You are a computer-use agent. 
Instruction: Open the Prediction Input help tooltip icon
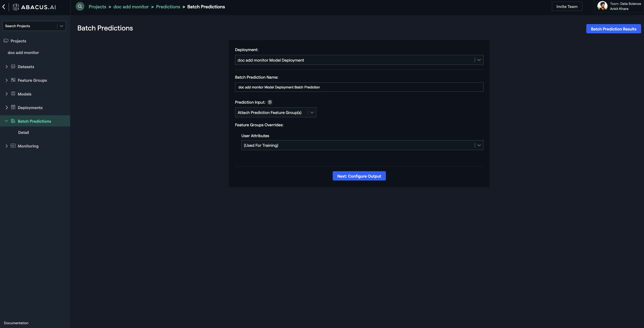click(x=270, y=102)
